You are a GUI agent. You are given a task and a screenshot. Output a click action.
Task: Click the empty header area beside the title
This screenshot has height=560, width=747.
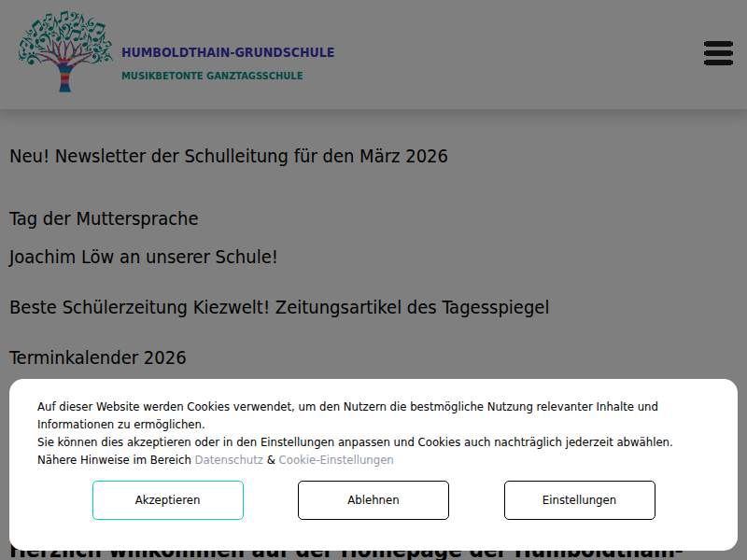(x=514, y=53)
